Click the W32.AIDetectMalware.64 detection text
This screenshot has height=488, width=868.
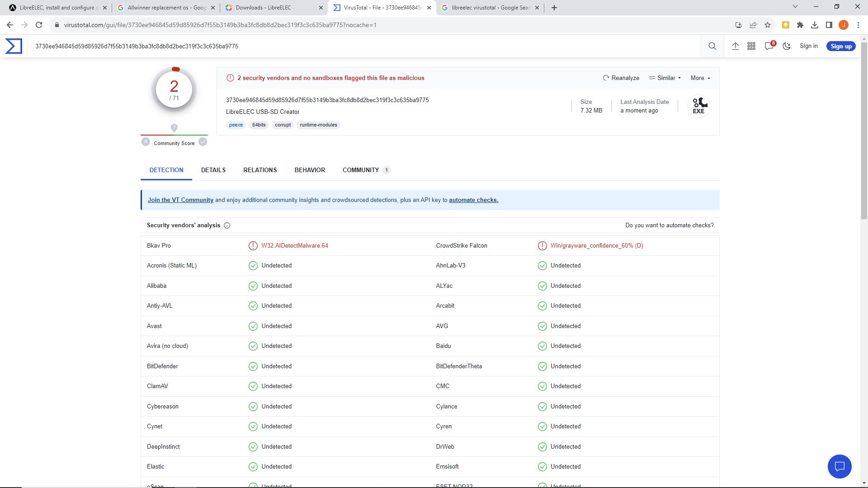click(x=295, y=246)
